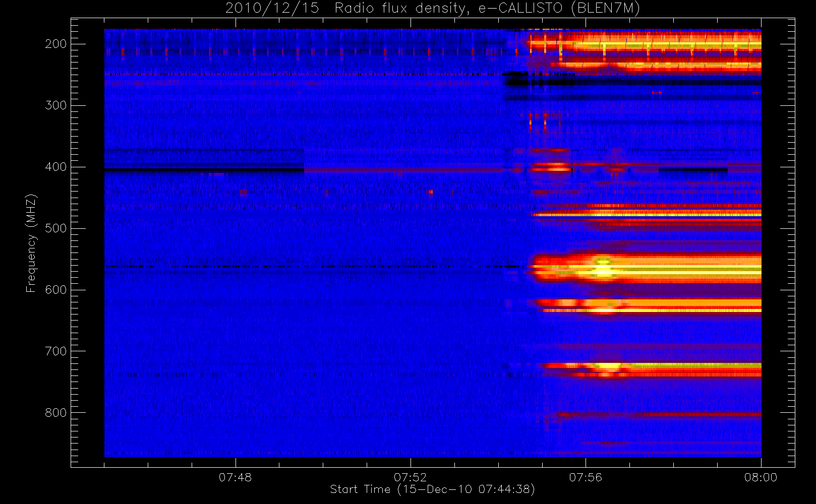Viewport: 816px width, 504px height.
Task: Click the 300 frequency tick label
Action: (x=55, y=105)
